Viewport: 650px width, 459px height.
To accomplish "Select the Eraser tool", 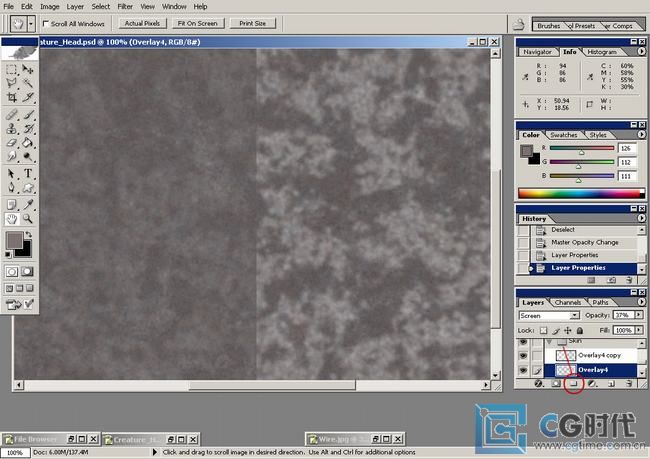I will [11, 143].
